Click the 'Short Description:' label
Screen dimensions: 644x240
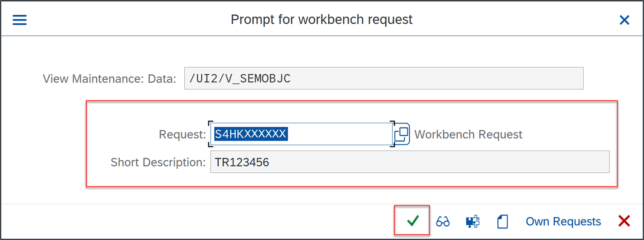coord(158,162)
